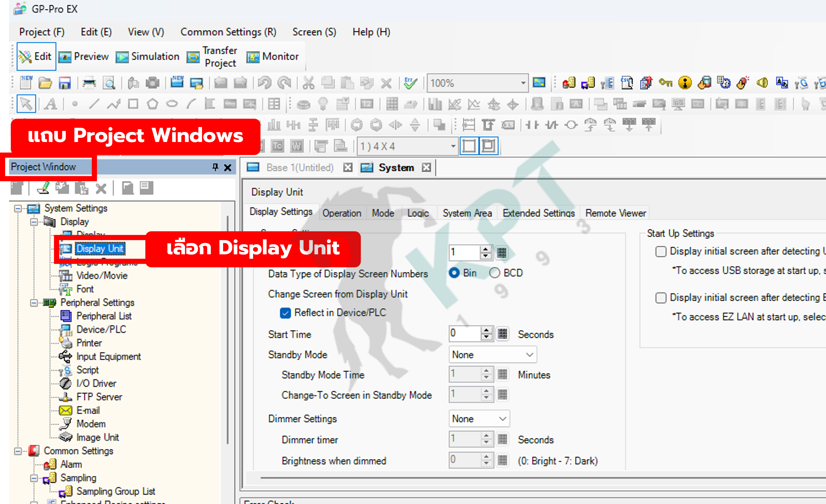This screenshot has width=826, height=504.
Task: Switch to the System Area tab
Action: (x=467, y=213)
